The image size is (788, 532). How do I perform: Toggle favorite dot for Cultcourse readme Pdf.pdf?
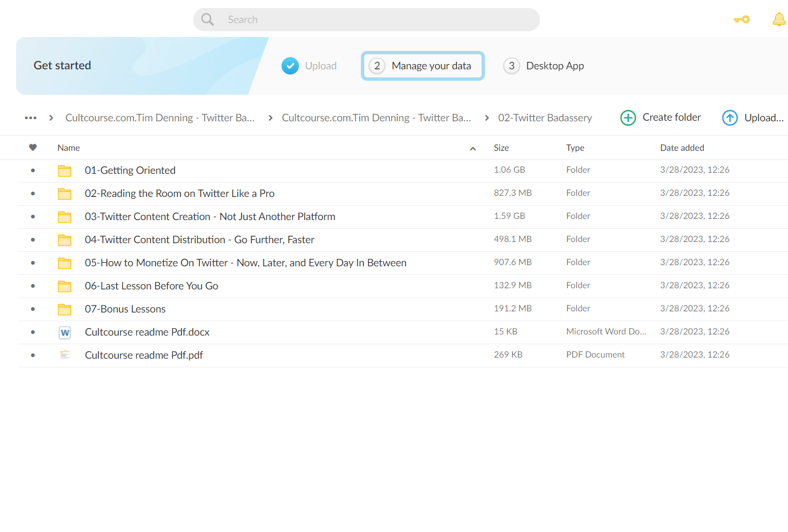tap(33, 355)
